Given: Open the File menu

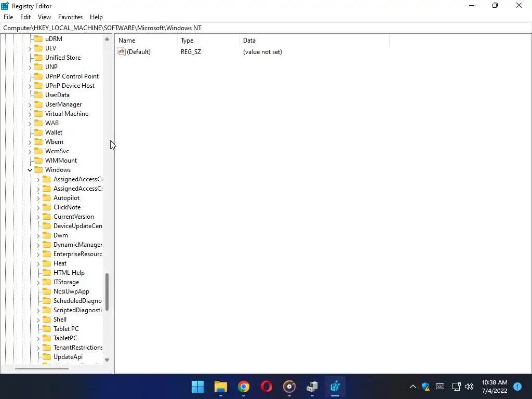Looking at the screenshot, I should click(8, 17).
